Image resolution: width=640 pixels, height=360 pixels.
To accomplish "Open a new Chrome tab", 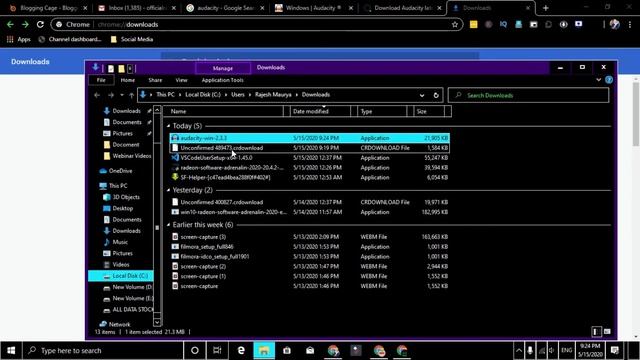I will tap(545, 8).
